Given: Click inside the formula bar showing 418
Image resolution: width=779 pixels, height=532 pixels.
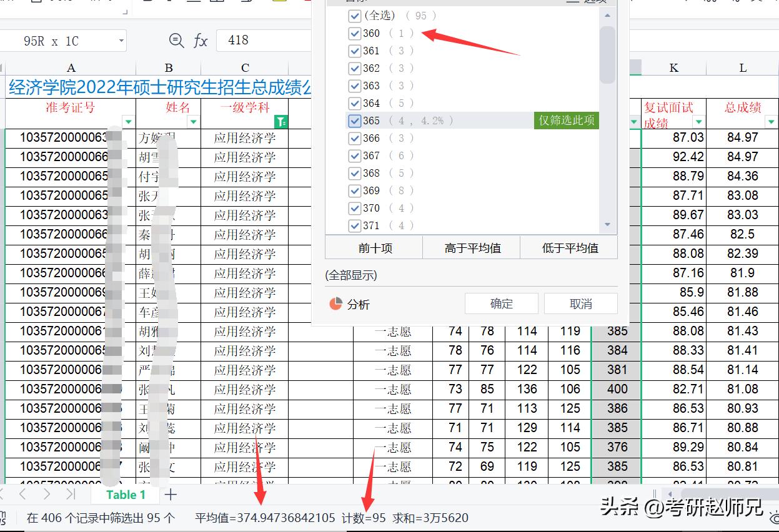Looking at the screenshot, I should (x=262, y=40).
